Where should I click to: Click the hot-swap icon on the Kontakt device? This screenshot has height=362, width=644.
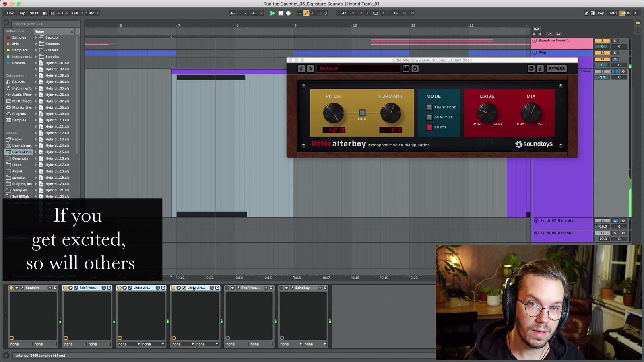click(50, 288)
